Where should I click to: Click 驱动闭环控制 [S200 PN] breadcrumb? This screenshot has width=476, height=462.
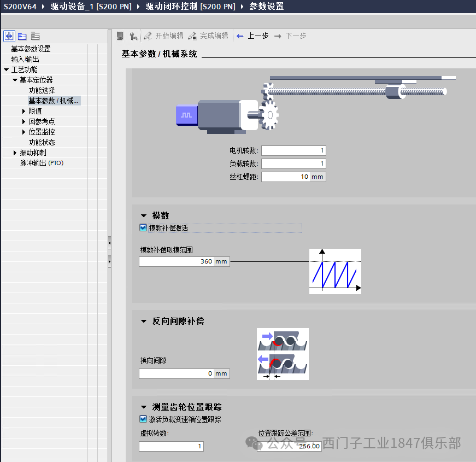point(191,7)
